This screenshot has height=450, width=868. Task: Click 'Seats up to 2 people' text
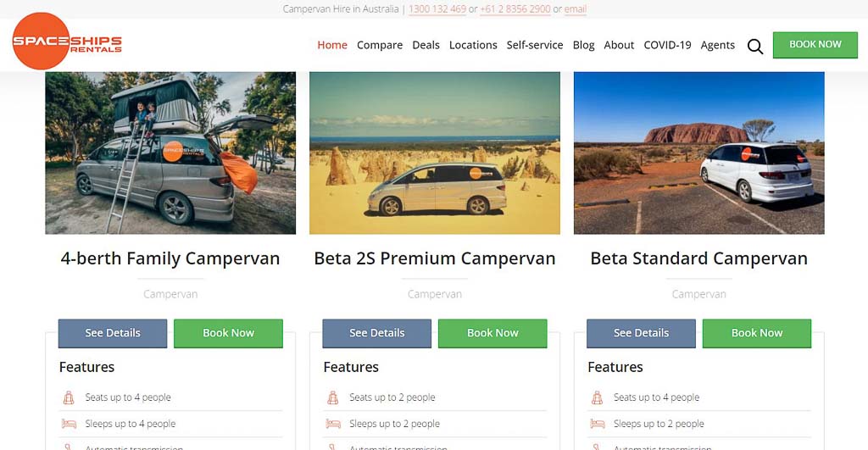point(392,397)
